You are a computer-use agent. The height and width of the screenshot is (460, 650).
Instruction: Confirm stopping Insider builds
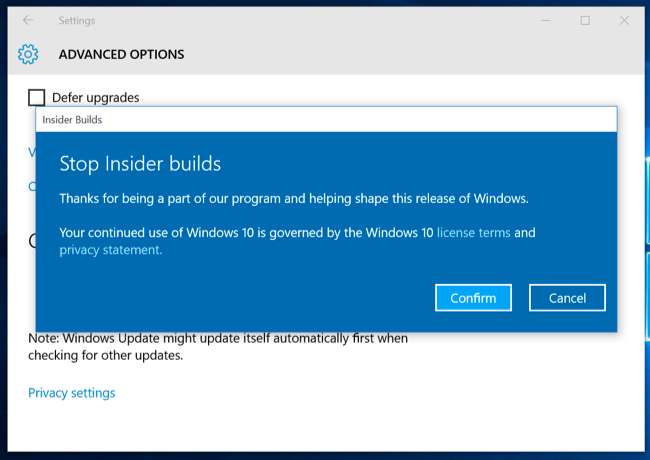click(x=473, y=298)
